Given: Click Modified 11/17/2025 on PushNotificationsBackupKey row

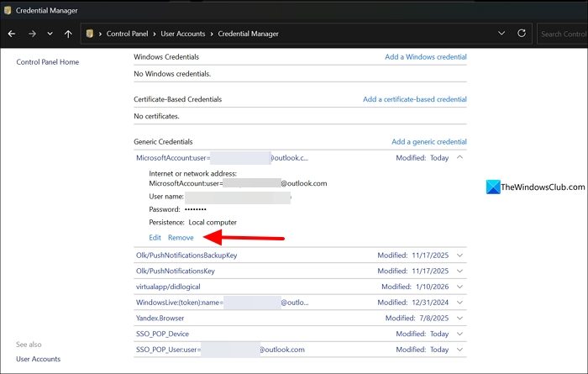Looking at the screenshot, I should click(413, 255).
